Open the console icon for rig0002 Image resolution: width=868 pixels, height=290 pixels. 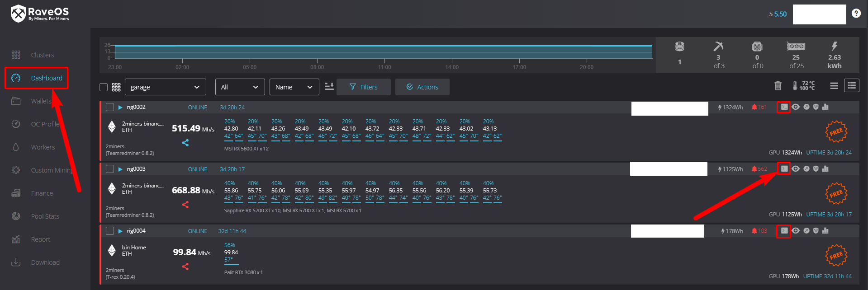tap(784, 107)
